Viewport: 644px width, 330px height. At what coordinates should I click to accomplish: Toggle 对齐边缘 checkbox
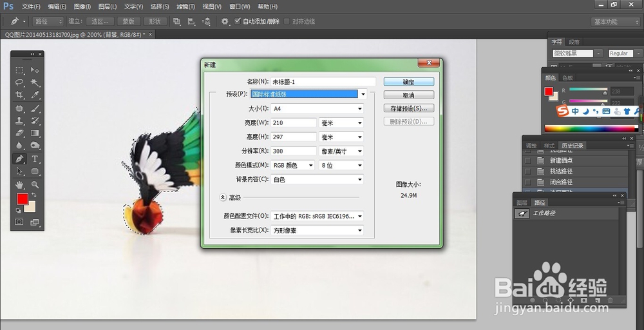pos(287,21)
